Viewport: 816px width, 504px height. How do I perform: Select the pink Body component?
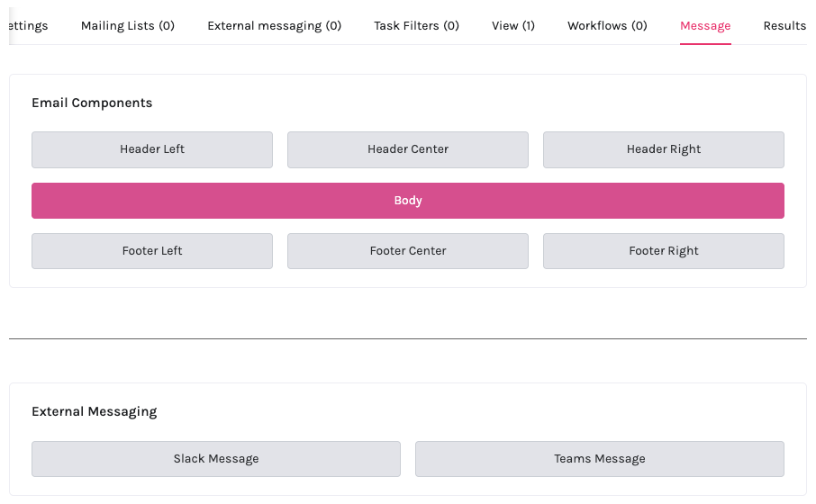coord(408,201)
